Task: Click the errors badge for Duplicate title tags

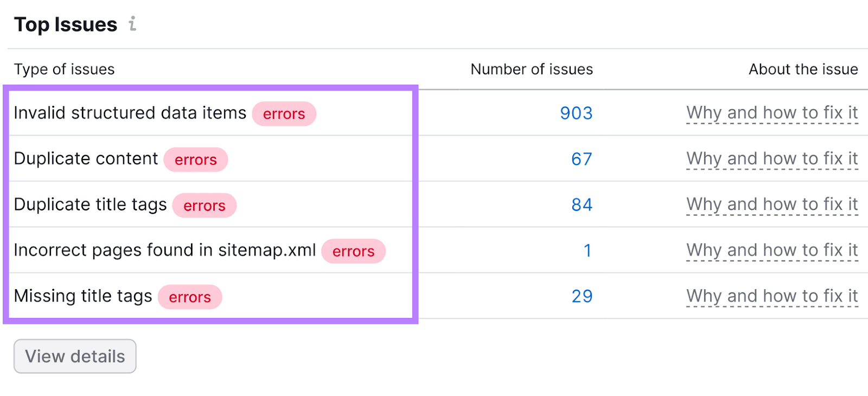Action: 205,206
